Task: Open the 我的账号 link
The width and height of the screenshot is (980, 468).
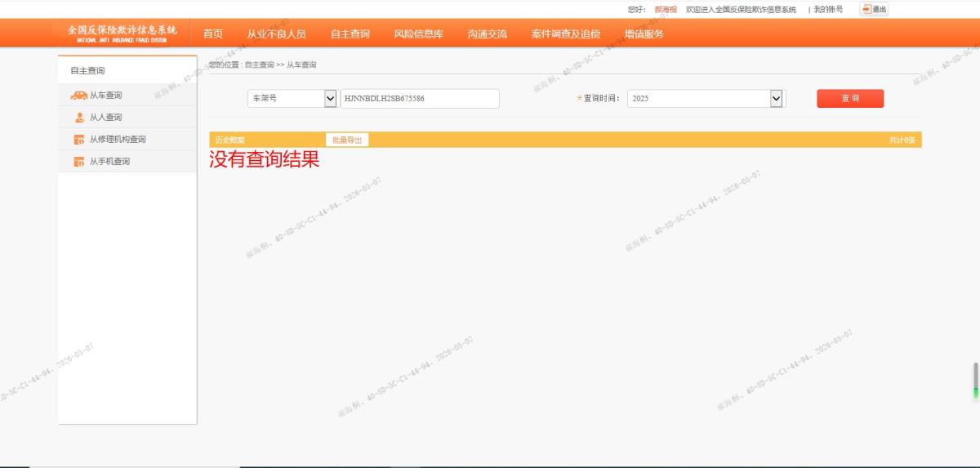Action: tap(828, 9)
